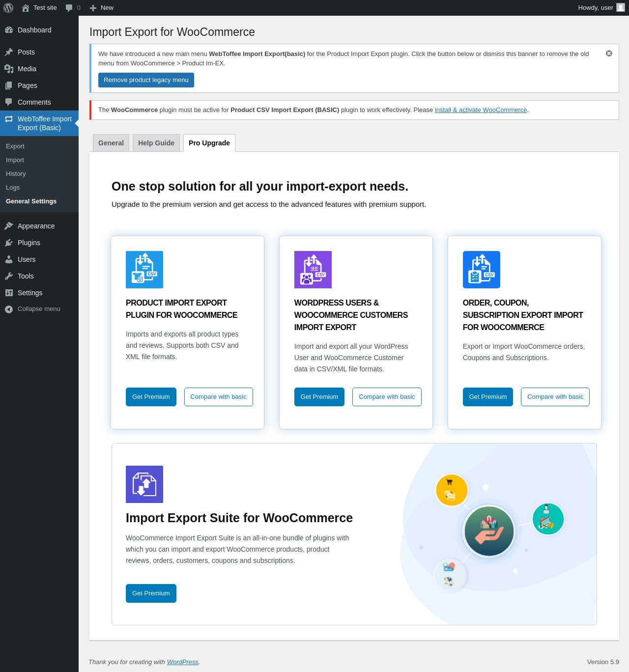Viewport: 629px width, 672px height.
Task: Open the comments bubble icon in admin bar
Action: coord(69,8)
